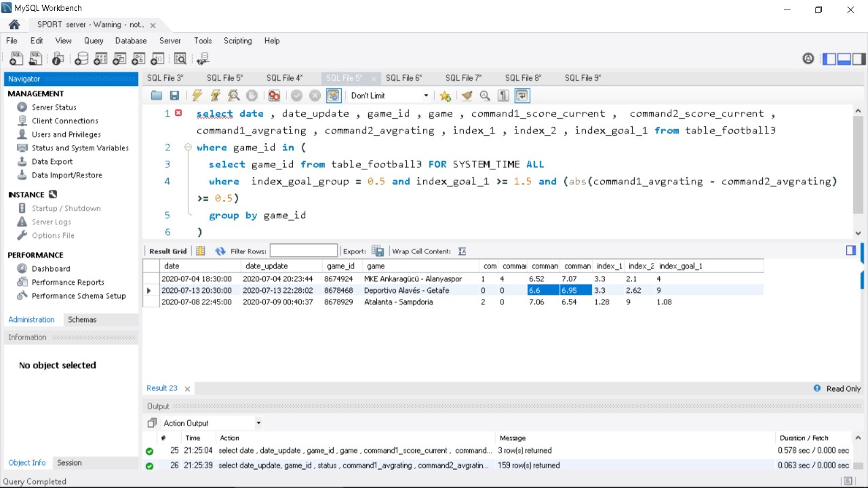Collapse the where clause fold marker

[x=188, y=147]
